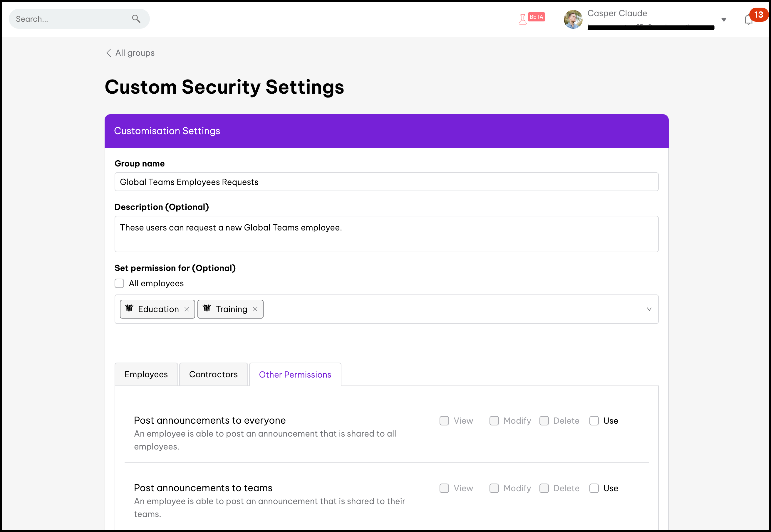Tick View for Post announcements to everyone

click(x=444, y=421)
